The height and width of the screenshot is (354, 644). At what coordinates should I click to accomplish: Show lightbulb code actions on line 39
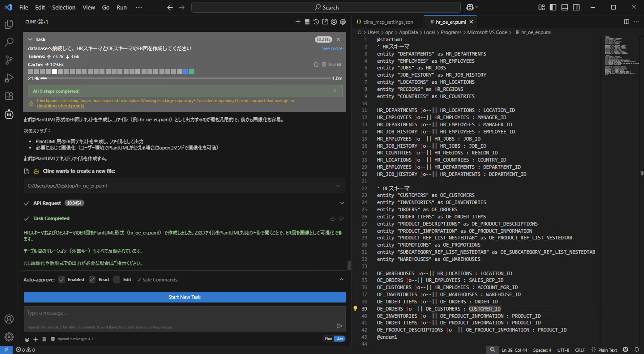point(355,309)
